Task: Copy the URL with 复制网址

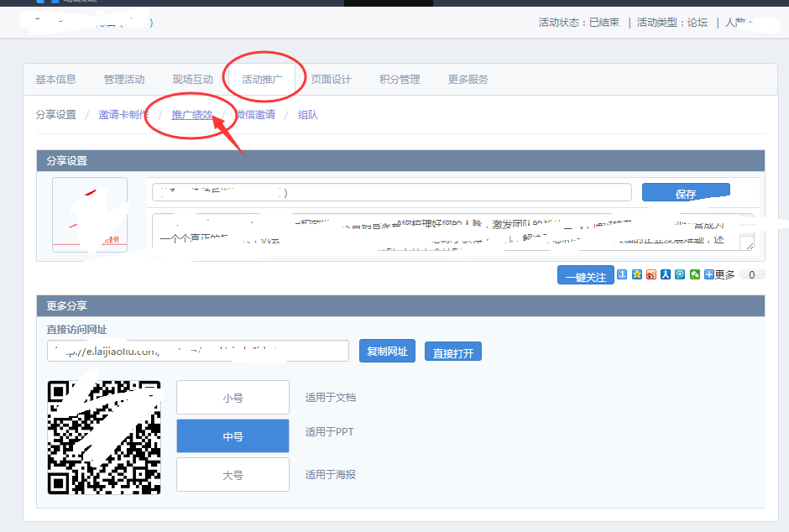Action: (387, 351)
